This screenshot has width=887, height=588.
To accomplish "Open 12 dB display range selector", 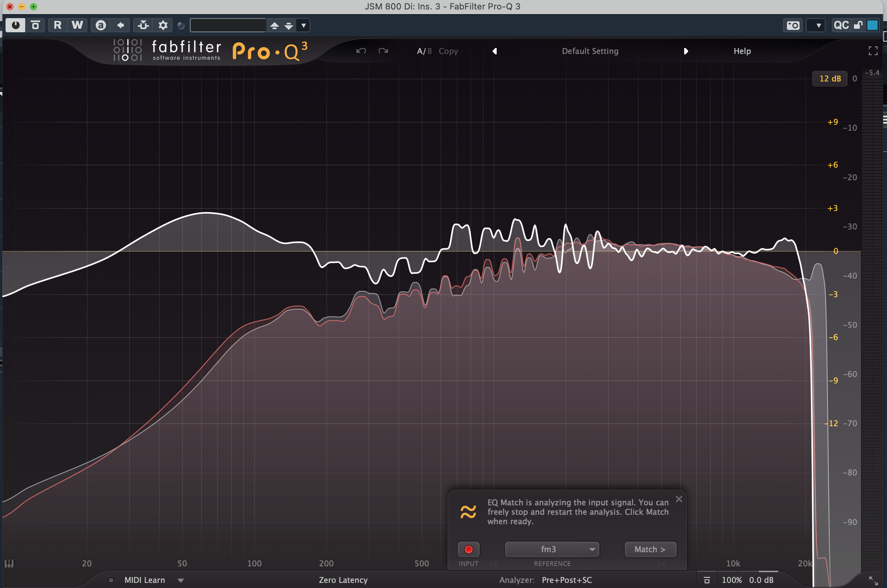I will [830, 79].
